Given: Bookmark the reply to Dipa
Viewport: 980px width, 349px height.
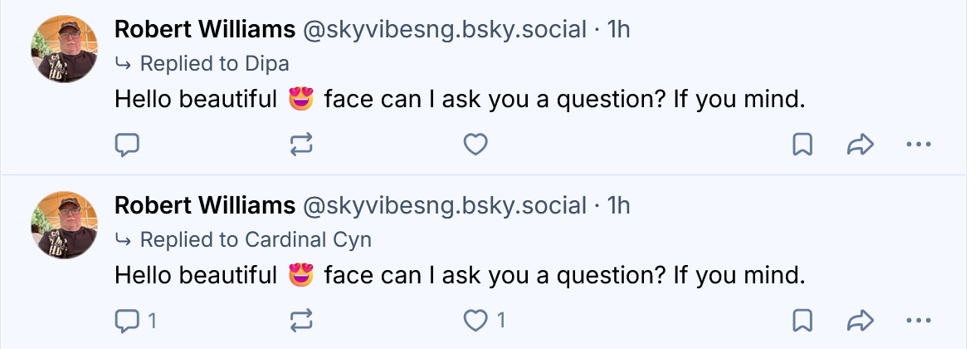Looking at the screenshot, I should coord(802,145).
